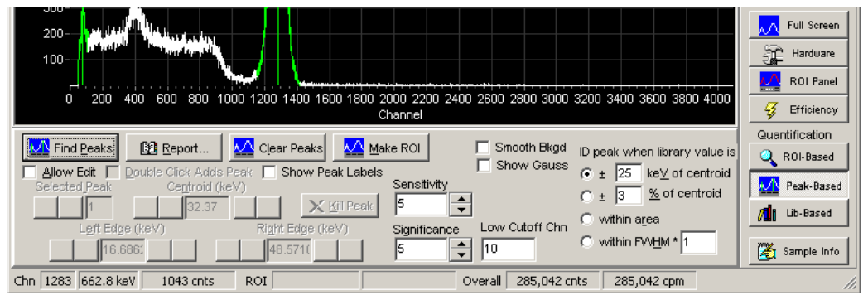Open the Hardware settings panel

[798, 53]
